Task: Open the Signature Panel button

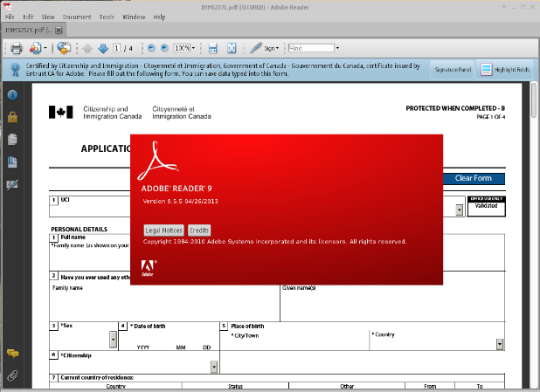Action: pyautogui.click(x=453, y=70)
